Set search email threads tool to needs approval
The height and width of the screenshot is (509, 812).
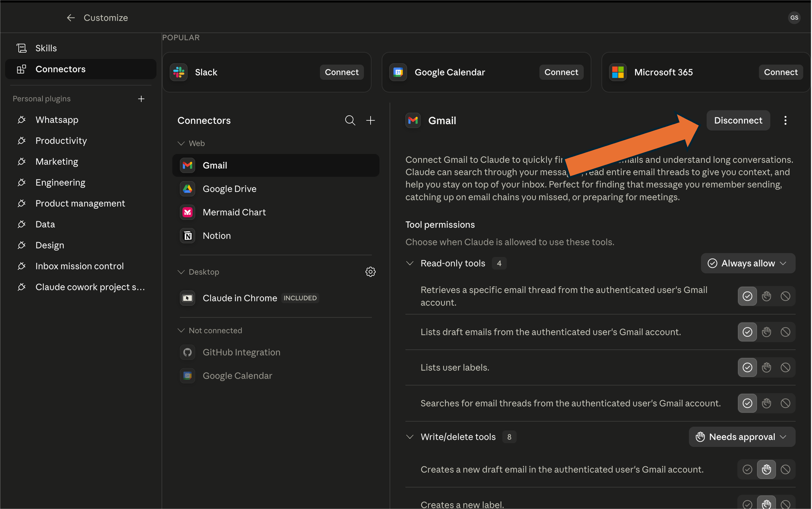pyautogui.click(x=767, y=403)
